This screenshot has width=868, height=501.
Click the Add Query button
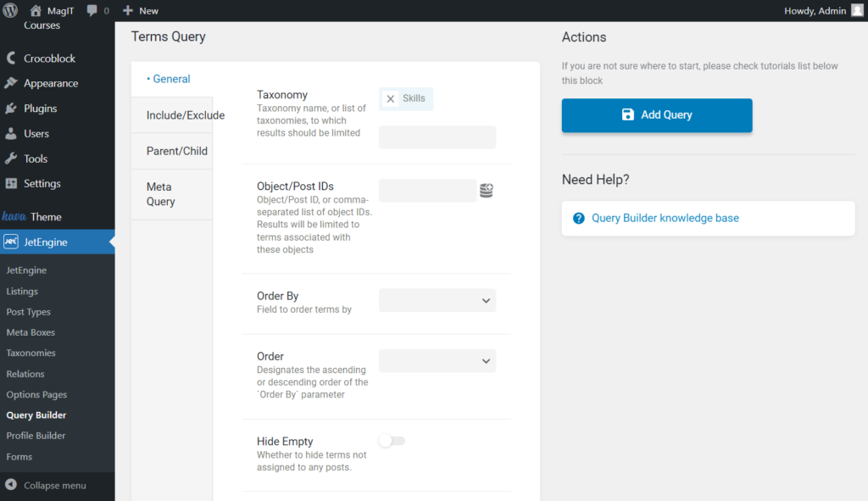click(657, 115)
